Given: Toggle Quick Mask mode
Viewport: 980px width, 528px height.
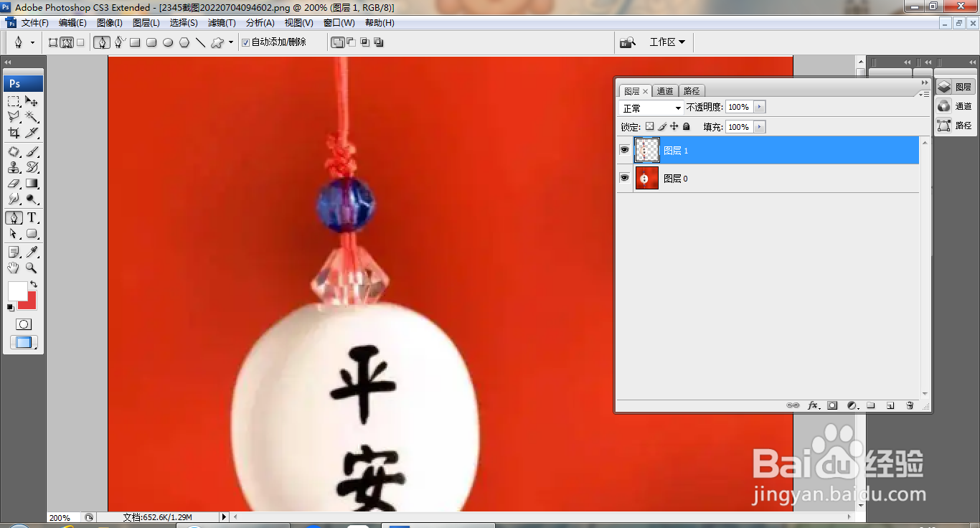Looking at the screenshot, I should coord(23,324).
